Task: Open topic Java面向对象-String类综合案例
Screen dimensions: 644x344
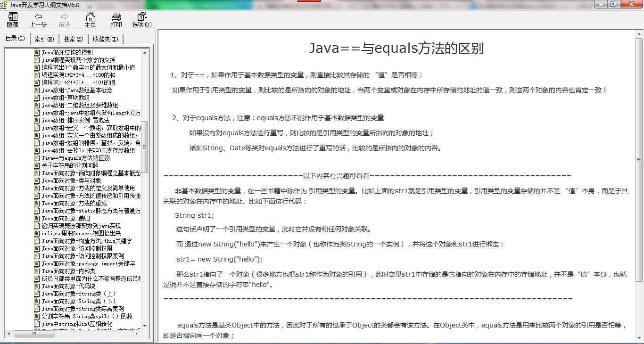Action: click(83, 309)
